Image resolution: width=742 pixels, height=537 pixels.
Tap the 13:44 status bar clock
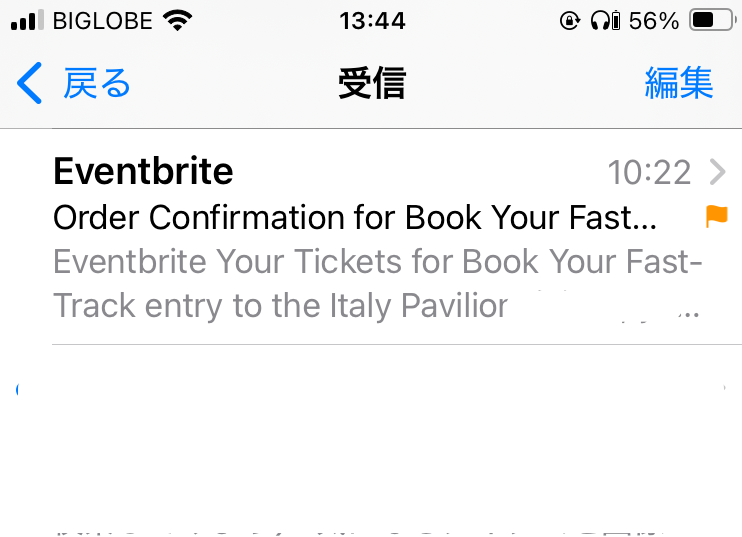pos(371,20)
